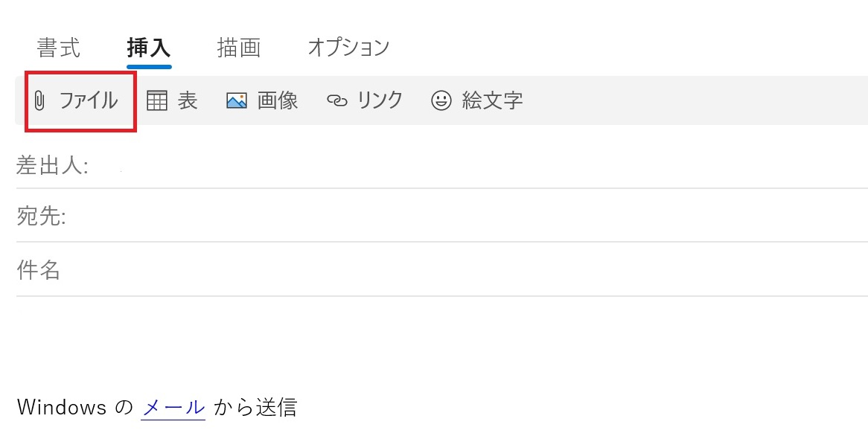
Task: Open the 描画 tab
Action: 240,47
